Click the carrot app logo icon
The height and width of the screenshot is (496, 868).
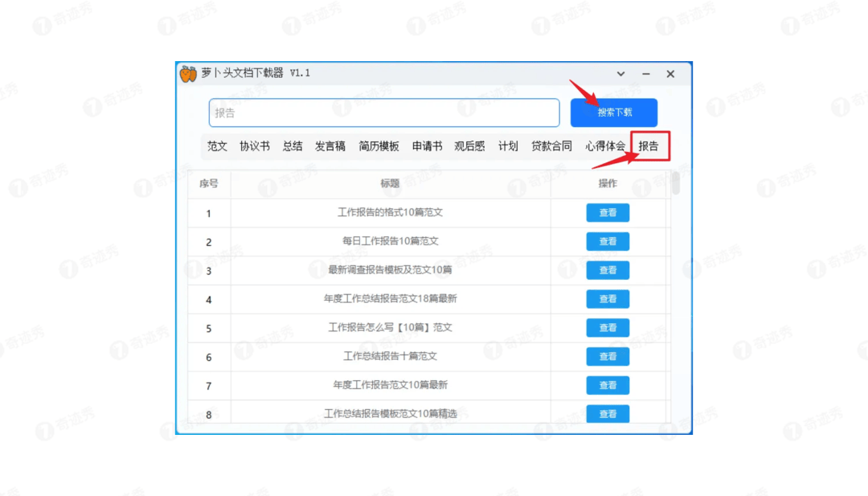point(188,74)
